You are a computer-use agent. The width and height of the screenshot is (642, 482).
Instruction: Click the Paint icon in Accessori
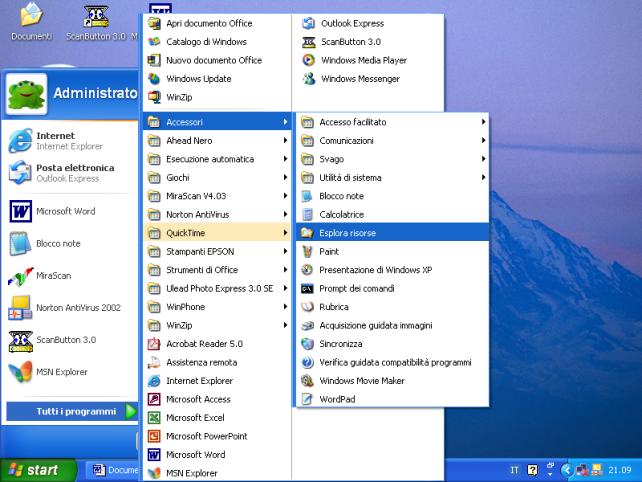(307, 251)
